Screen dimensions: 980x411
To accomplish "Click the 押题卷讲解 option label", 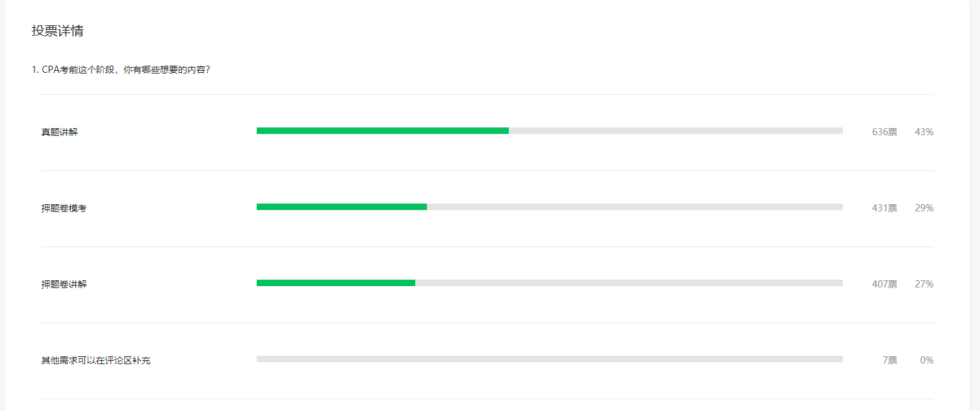I will (64, 284).
